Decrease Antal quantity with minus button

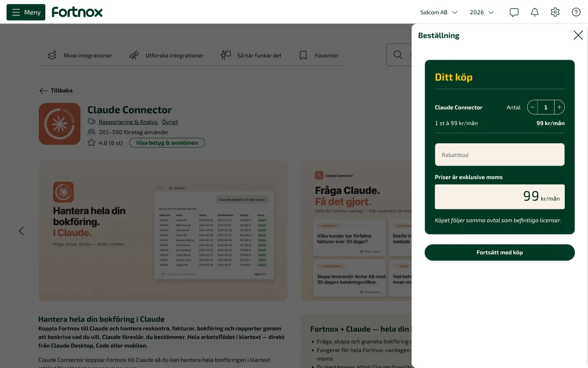click(x=532, y=107)
